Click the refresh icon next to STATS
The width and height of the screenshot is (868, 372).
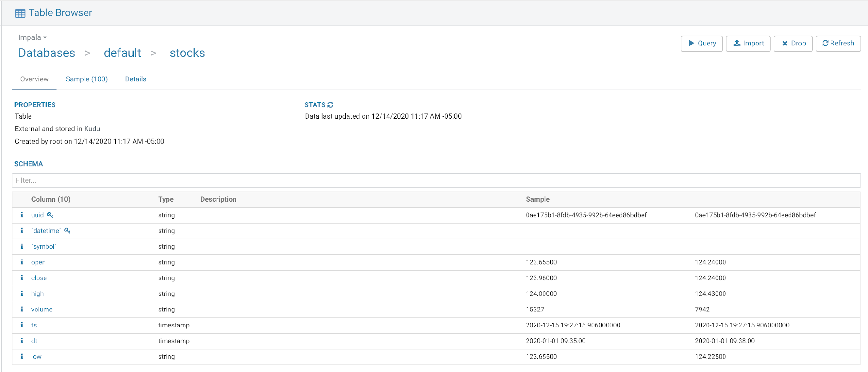(330, 105)
